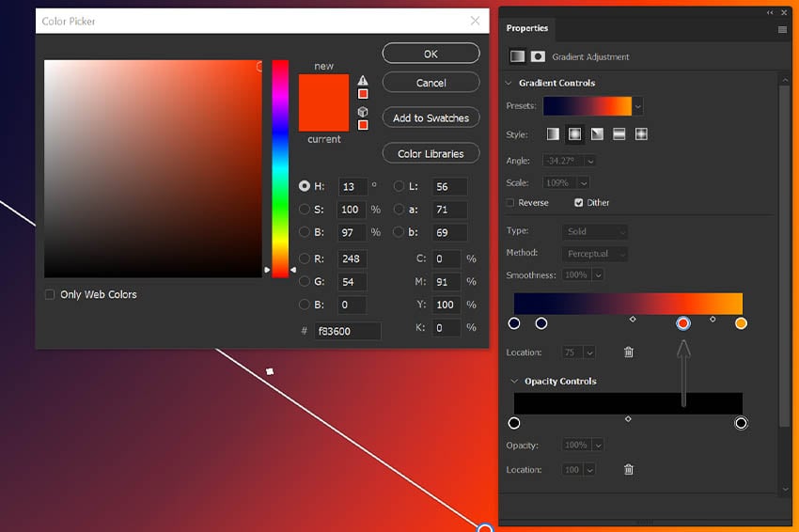Click the hex color input field
This screenshot has height=532, width=799.
point(347,331)
